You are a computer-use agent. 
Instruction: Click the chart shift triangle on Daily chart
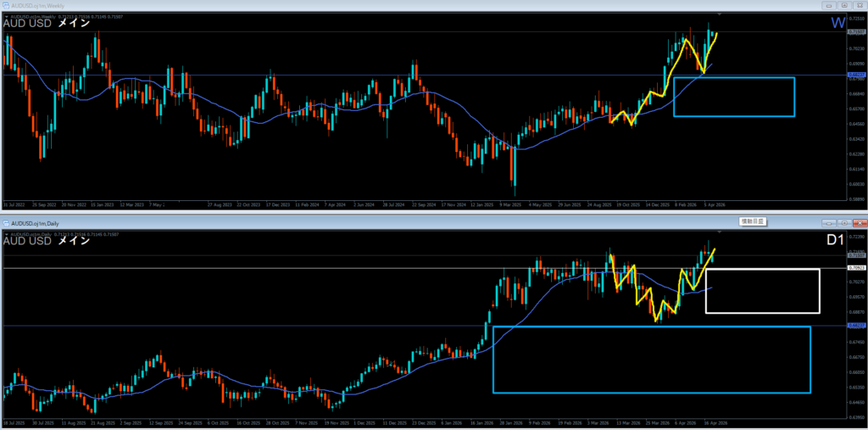720,232
